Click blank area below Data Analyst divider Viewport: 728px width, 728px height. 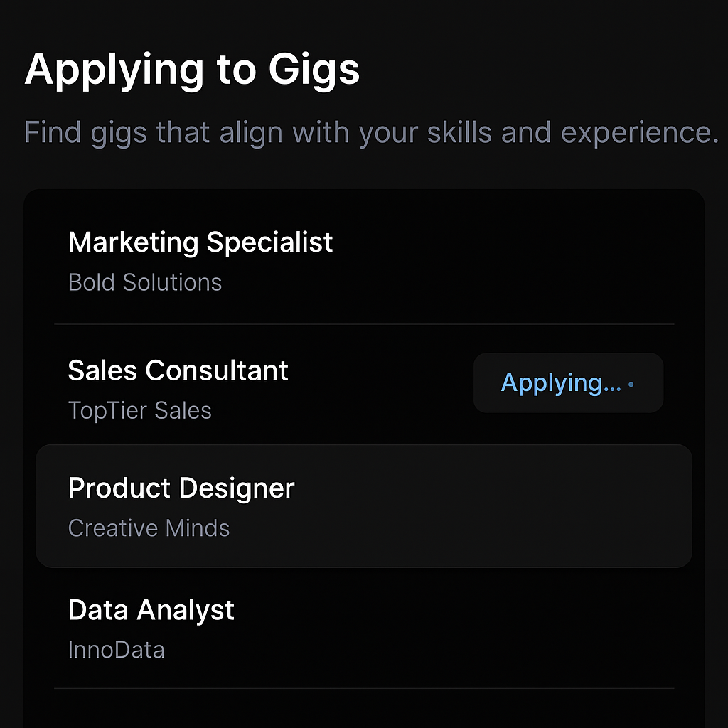point(364,710)
